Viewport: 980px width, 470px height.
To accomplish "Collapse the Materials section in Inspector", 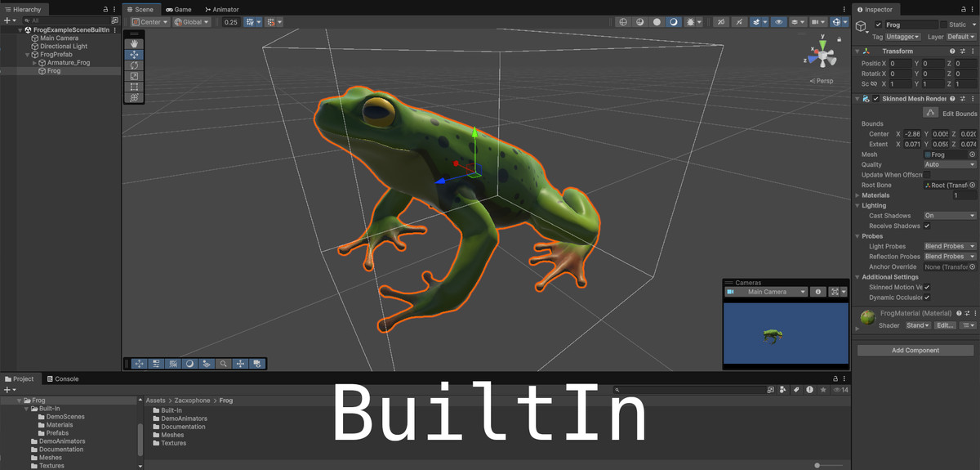I will pyautogui.click(x=857, y=195).
